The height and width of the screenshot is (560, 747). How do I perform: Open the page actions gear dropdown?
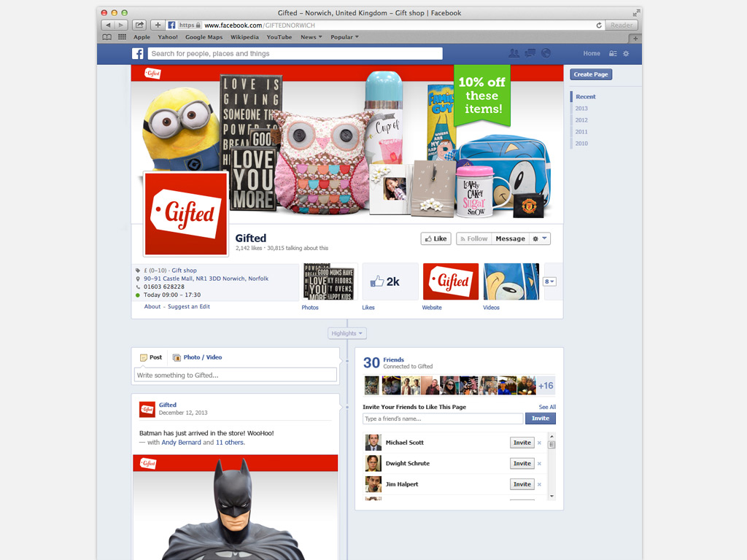click(x=539, y=238)
